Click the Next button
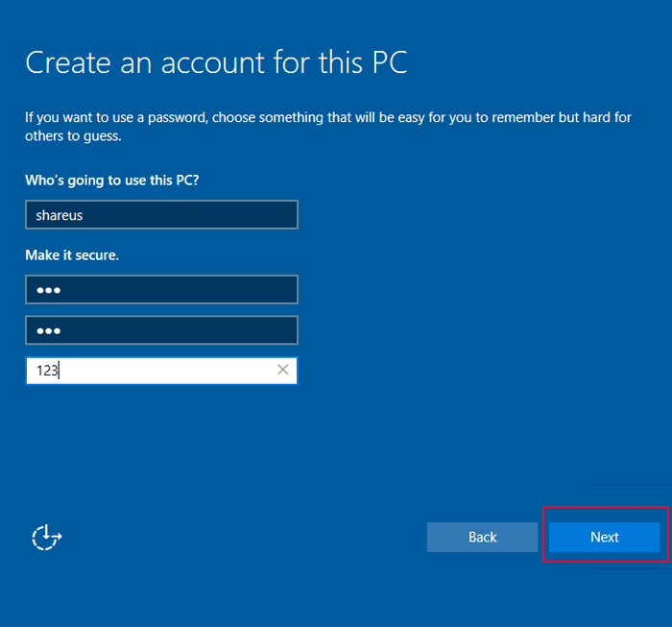The width and height of the screenshot is (672, 627). point(604,537)
